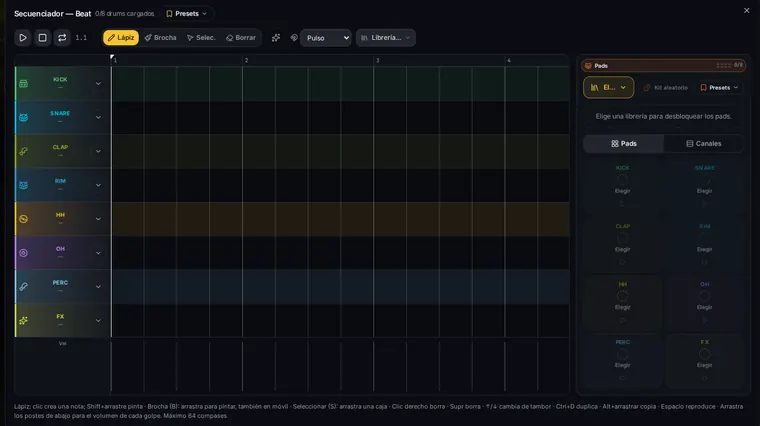Viewport: 760px width, 426px height.
Task: Click Elegir on the OH pad
Action: tap(704, 307)
